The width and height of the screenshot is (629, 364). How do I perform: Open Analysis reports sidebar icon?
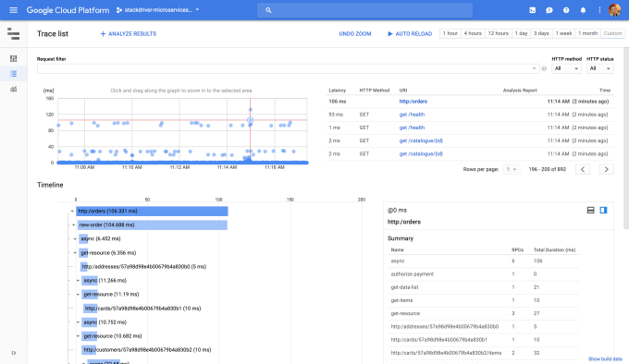coord(13,89)
